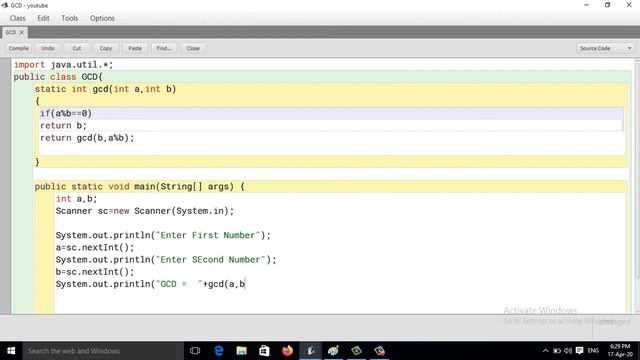Minimize the BlueJ editor window
The image size is (640, 360).
point(587,5)
